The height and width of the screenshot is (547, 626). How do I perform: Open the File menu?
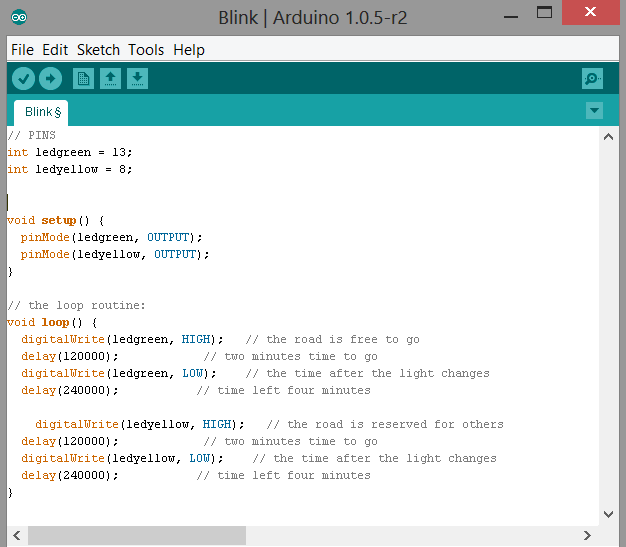[22, 50]
